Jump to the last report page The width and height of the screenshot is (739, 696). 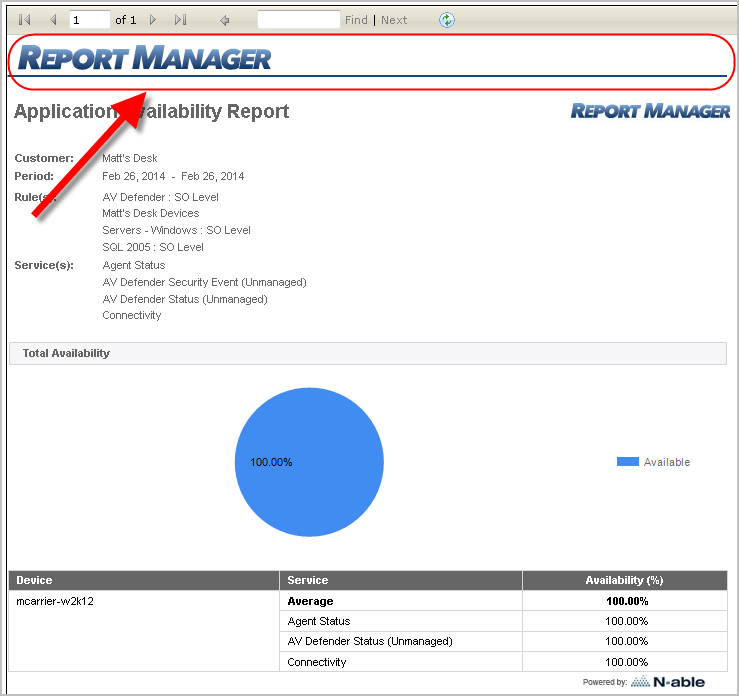point(181,20)
